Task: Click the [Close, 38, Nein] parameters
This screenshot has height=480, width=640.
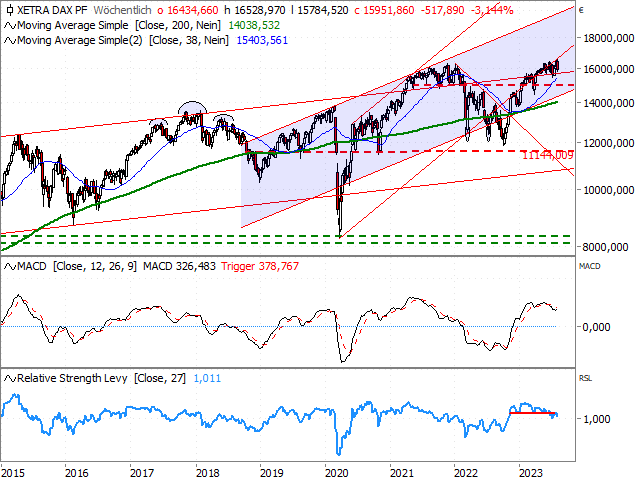Action: (189, 40)
